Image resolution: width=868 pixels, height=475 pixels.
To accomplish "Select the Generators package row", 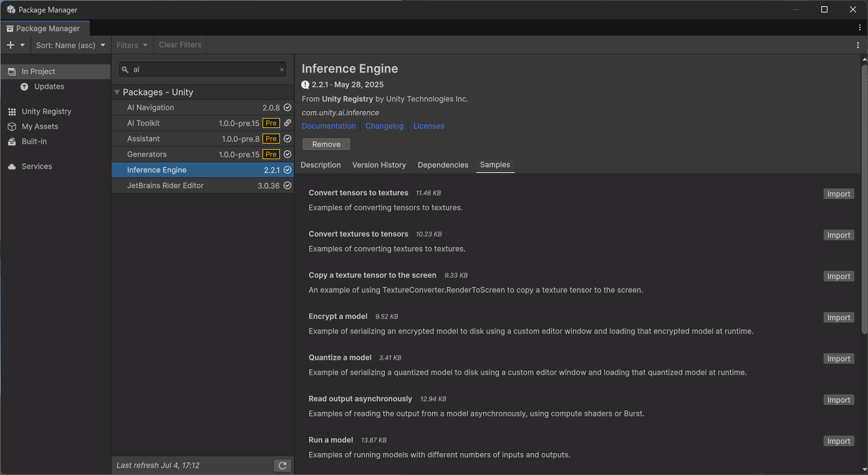I will tap(203, 154).
